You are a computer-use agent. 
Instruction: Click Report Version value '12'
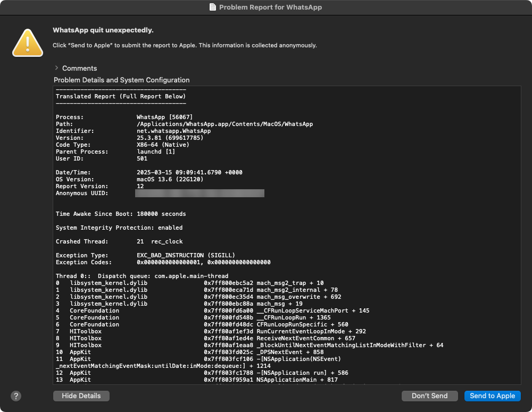coord(140,186)
